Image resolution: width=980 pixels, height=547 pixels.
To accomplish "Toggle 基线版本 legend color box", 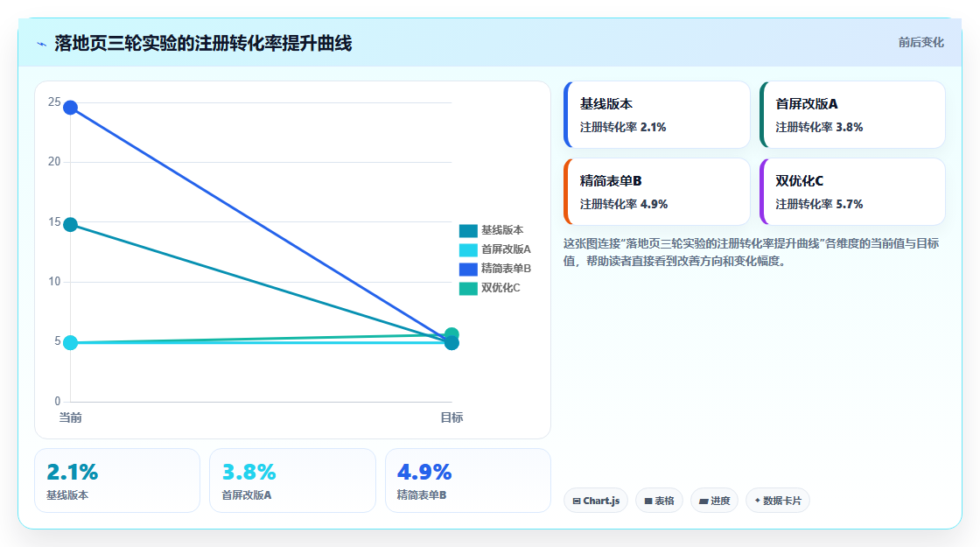I will tap(468, 231).
